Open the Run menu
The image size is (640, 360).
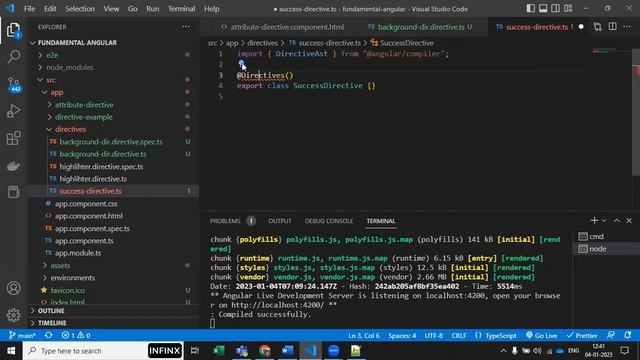[153, 9]
